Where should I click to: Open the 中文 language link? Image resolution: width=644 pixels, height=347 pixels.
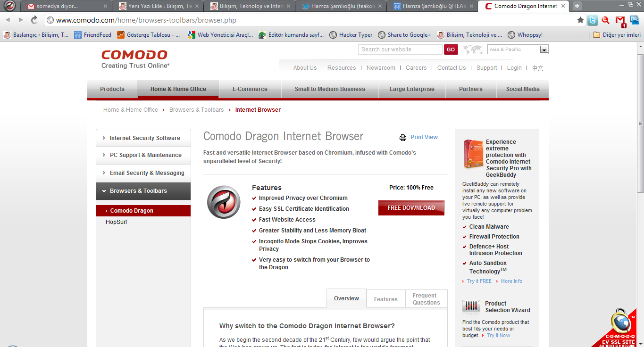538,68
